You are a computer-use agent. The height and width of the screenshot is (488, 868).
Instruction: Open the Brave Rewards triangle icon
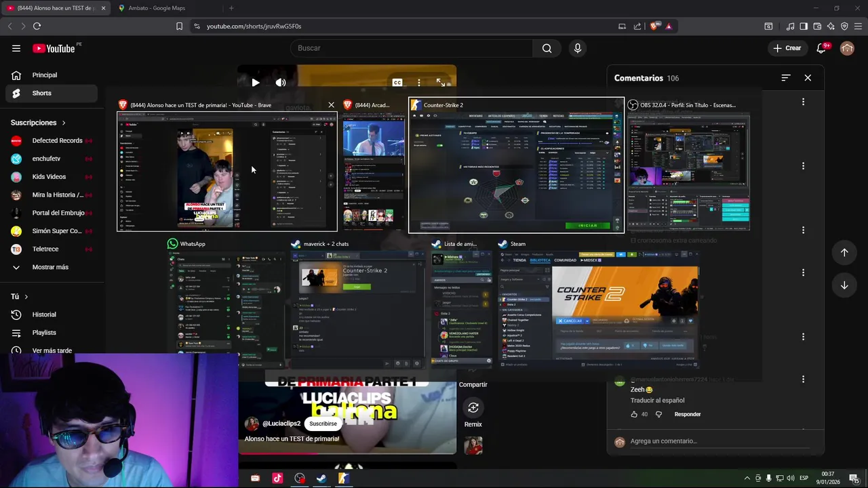[669, 26]
